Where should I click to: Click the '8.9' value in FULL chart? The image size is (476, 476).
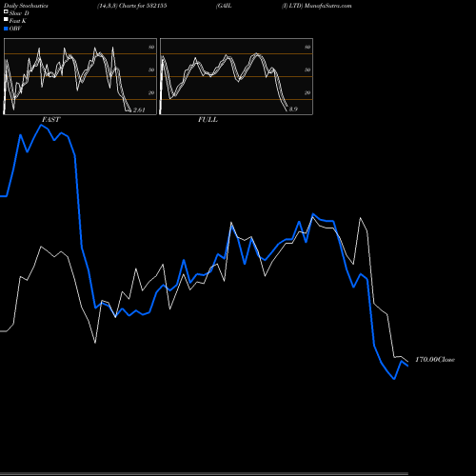click(293, 109)
